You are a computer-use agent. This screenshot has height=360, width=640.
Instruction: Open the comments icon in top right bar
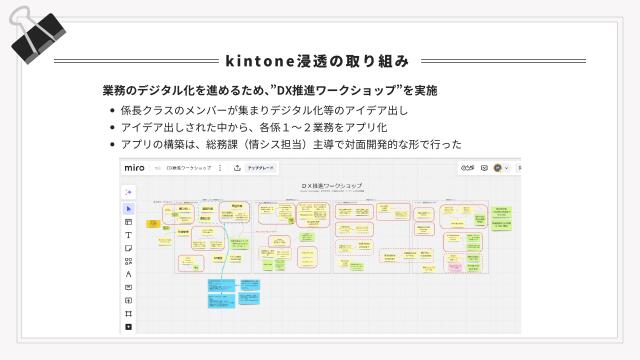[484, 168]
